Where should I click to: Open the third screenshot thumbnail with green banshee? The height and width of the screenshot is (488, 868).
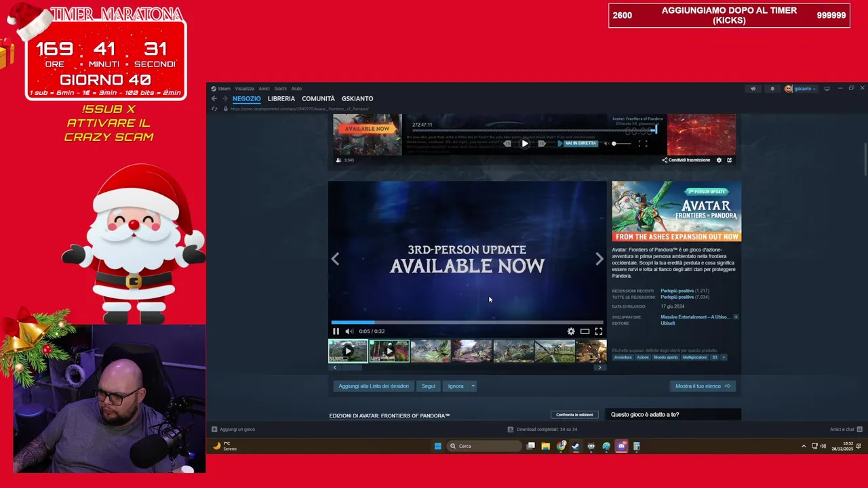tap(431, 351)
